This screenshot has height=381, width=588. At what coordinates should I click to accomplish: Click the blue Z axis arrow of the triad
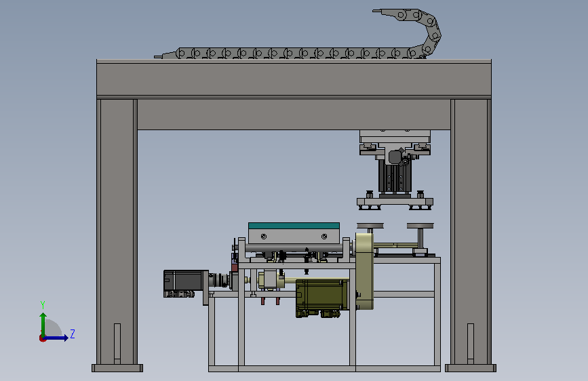(56, 338)
